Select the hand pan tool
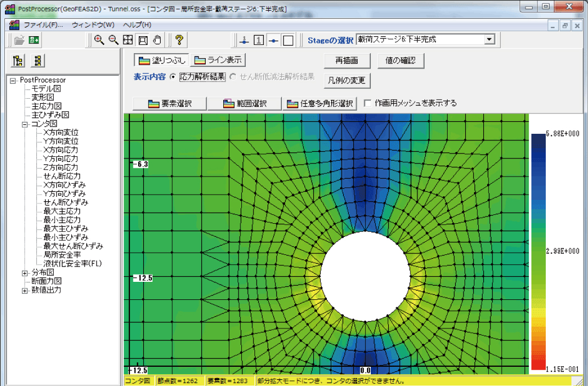 click(x=157, y=39)
